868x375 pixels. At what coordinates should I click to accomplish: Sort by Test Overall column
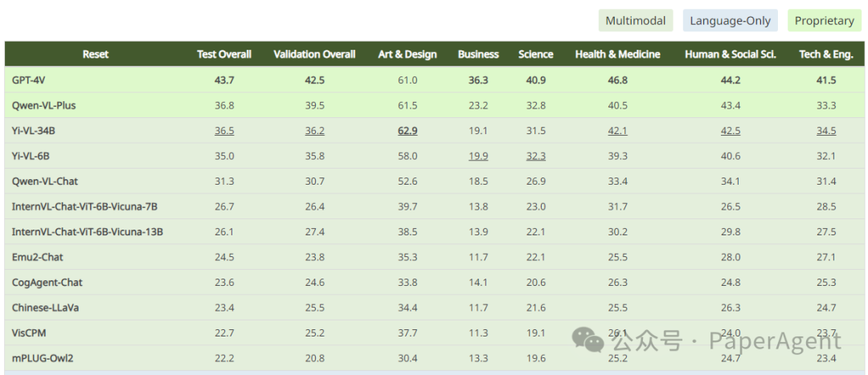[x=224, y=55]
